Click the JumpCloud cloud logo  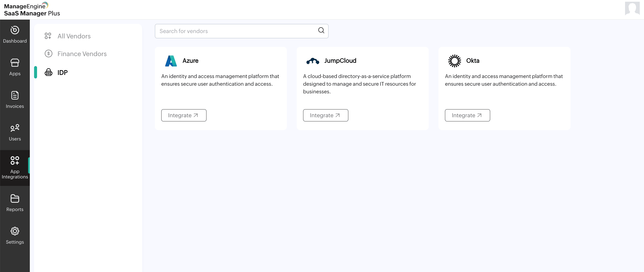click(x=313, y=60)
